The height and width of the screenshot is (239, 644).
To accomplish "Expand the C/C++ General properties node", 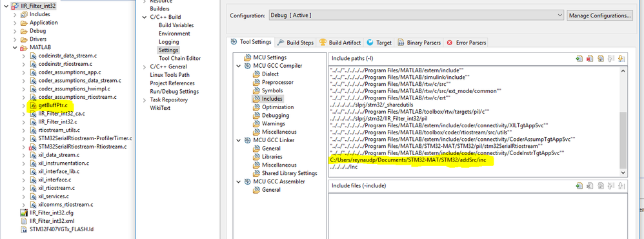I will 144,67.
